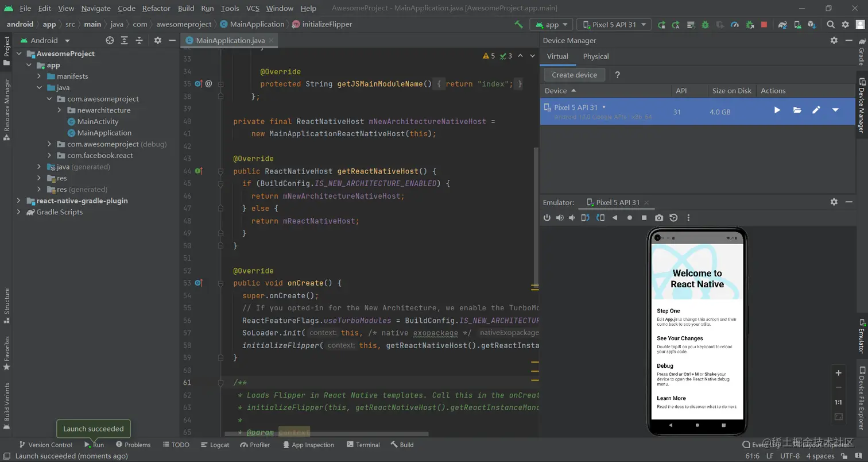Viewport: 868px width, 462px height.
Task: Click the emulator Home circle button
Action: (x=630, y=218)
